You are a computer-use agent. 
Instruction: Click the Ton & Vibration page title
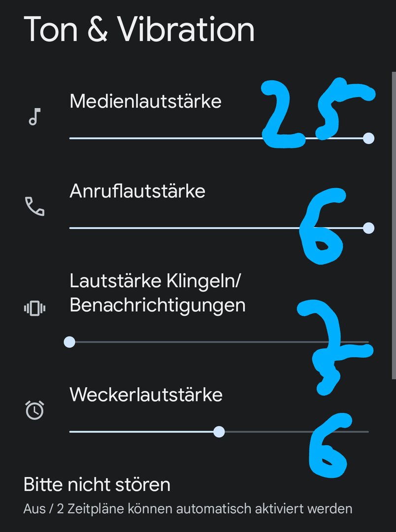tap(139, 30)
